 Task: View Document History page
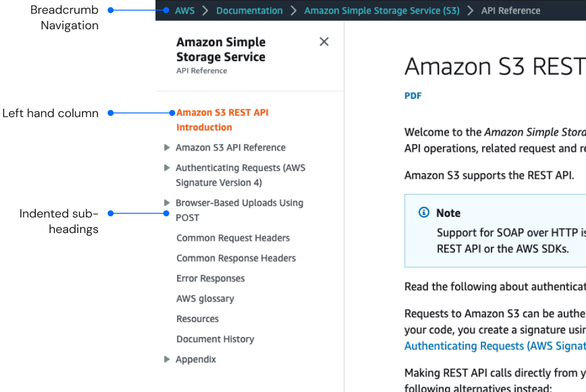coord(215,339)
